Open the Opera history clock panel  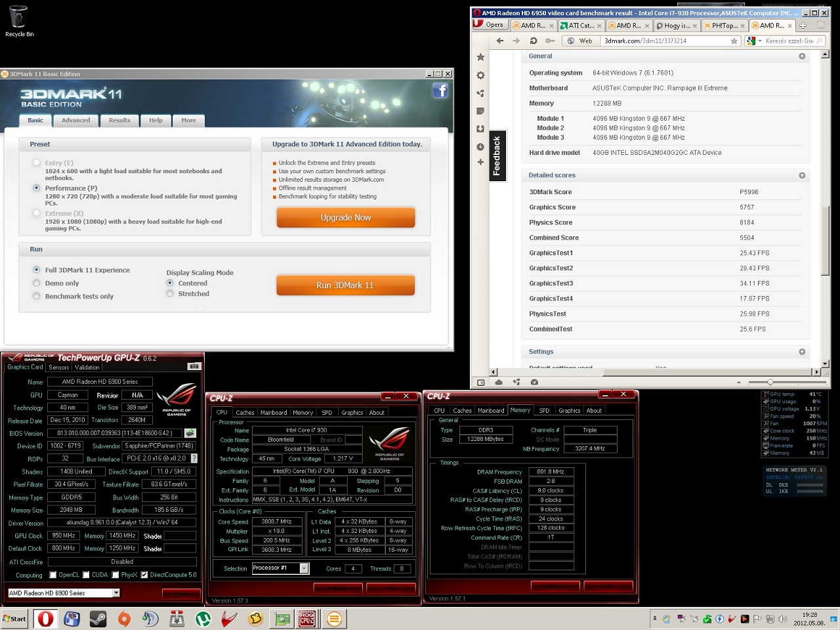tap(480, 146)
